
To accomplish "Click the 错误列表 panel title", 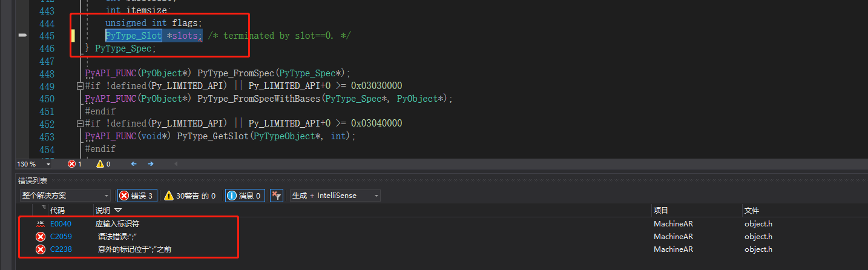I will point(33,180).
